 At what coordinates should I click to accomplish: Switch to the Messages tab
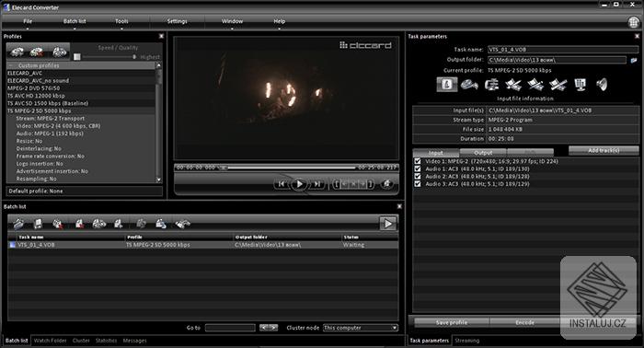coord(134,341)
